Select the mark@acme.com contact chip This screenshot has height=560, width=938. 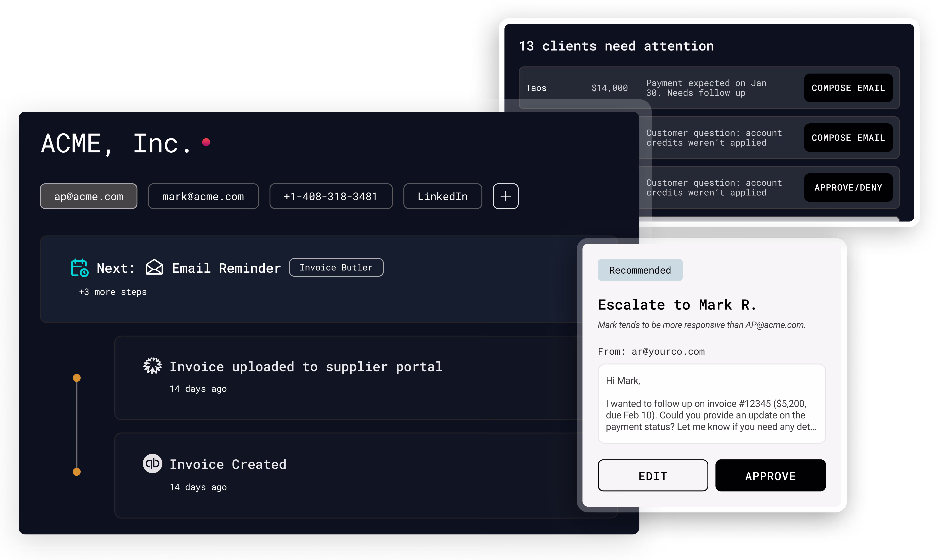tap(203, 196)
